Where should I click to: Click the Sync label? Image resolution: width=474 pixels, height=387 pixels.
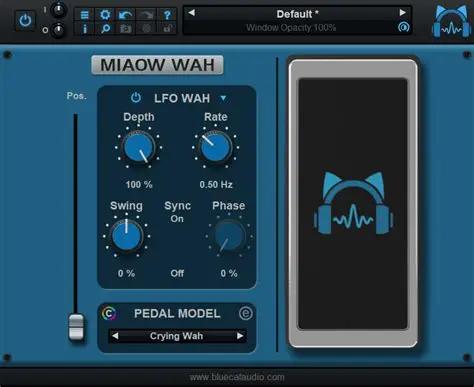(178, 206)
